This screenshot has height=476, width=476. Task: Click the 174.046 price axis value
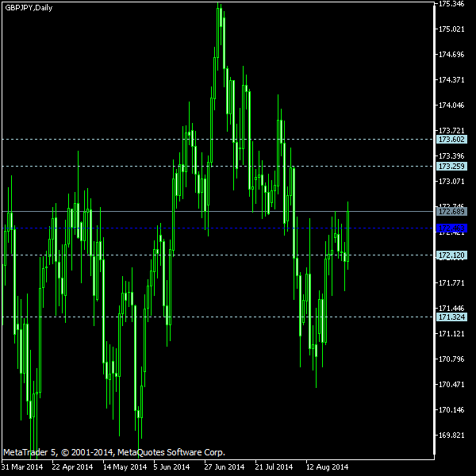point(451,106)
